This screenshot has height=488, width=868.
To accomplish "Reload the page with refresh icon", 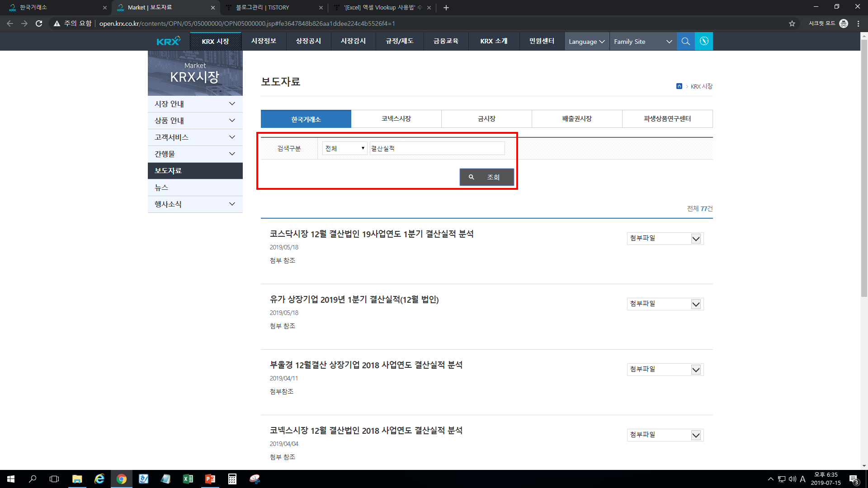I will pyautogui.click(x=39, y=23).
